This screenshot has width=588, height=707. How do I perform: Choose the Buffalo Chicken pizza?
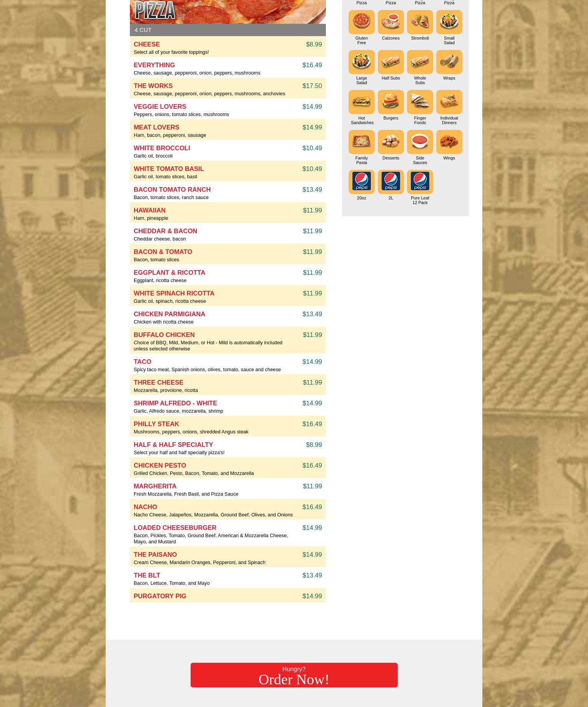164,335
